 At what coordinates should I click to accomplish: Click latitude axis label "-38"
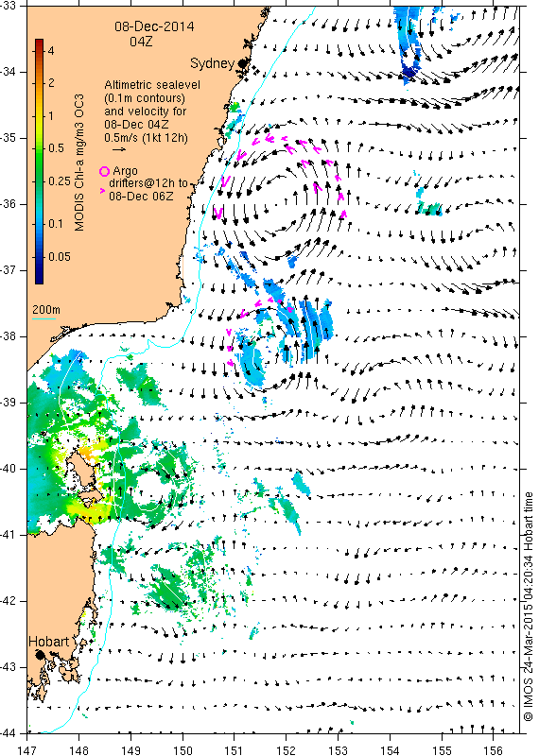pyautogui.click(x=8, y=336)
